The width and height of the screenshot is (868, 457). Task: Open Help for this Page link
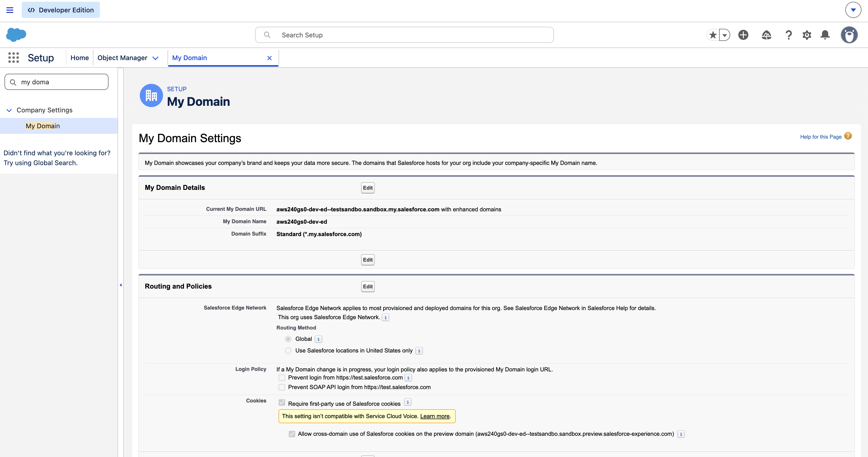[x=821, y=137]
